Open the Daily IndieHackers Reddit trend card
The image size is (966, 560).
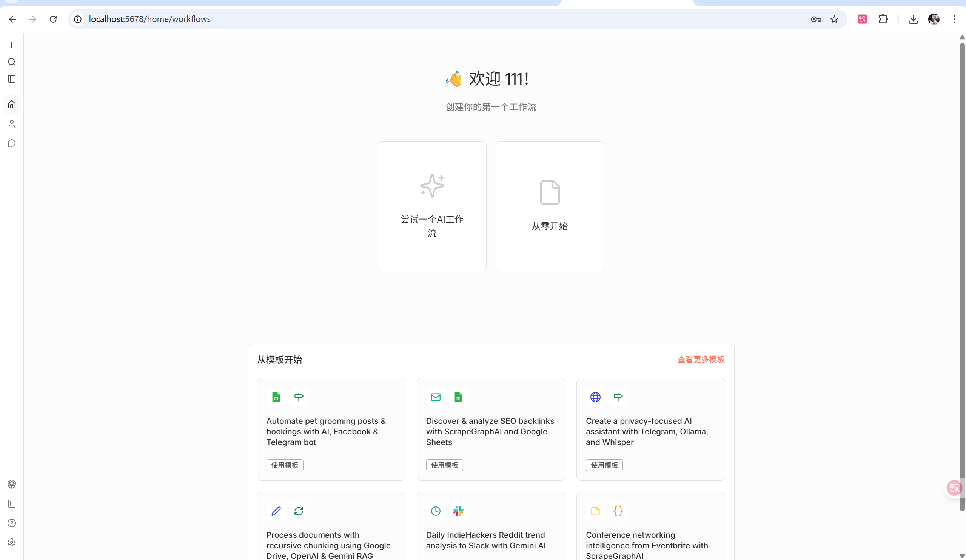pyautogui.click(x=491, y=527)
